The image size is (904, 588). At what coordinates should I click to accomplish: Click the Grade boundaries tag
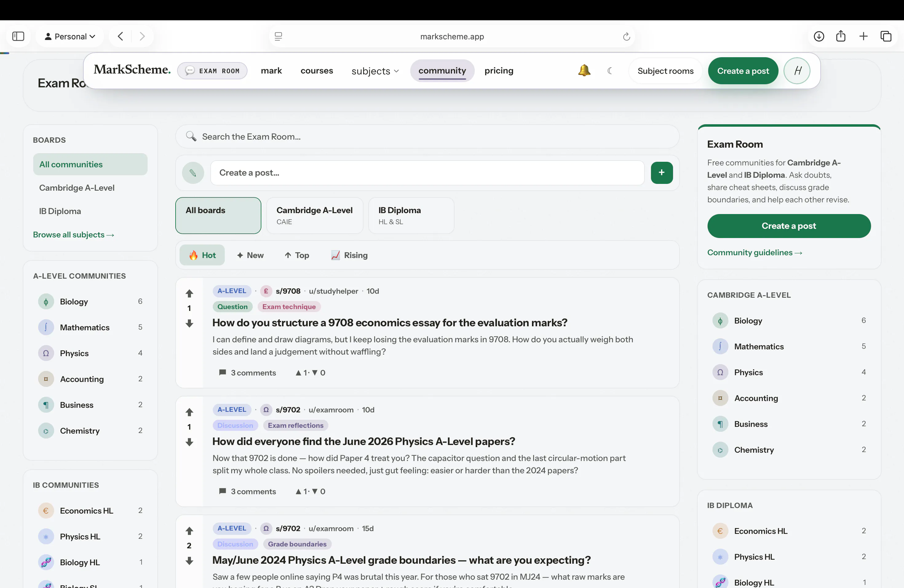297,544
